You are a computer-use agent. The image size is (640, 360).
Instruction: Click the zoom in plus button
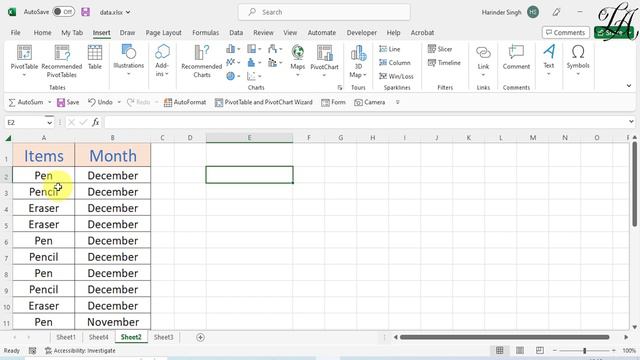tap(613, 350)
